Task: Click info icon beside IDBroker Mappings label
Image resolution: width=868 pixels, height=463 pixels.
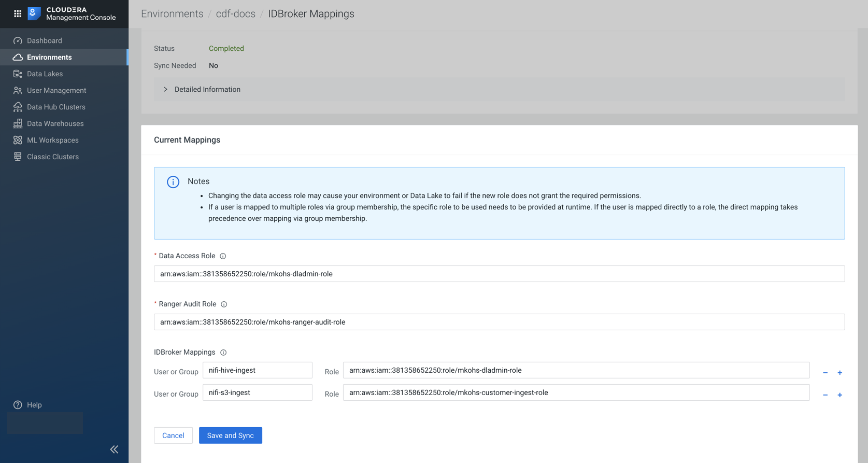Action: pyautogui.click(x=223, y=353)
